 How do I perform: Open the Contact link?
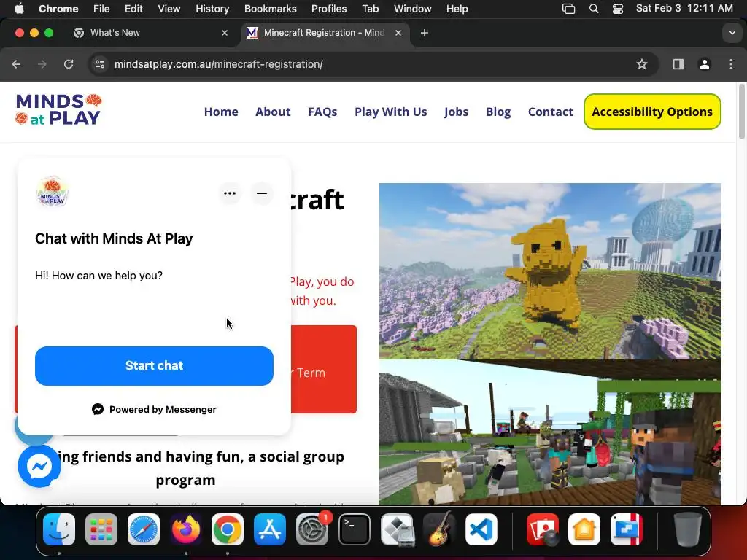550,112
